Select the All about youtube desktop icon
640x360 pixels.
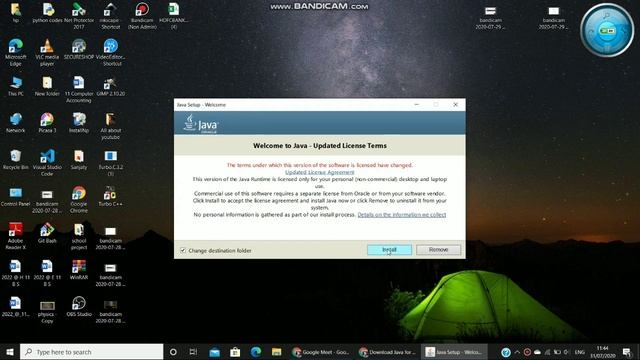(x=110, y=126)
